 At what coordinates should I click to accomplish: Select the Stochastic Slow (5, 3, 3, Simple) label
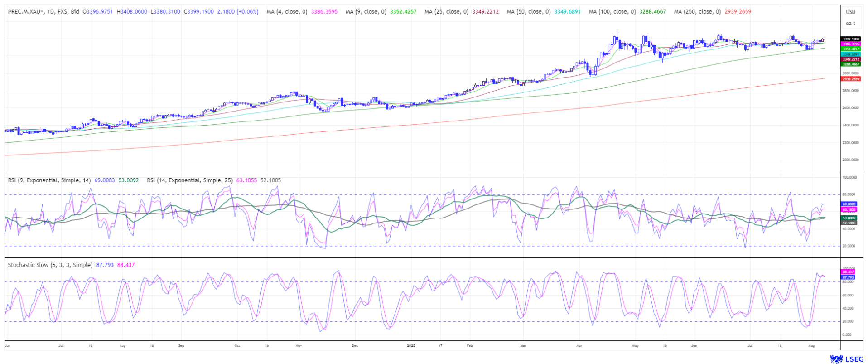click(x=50, y=265)
